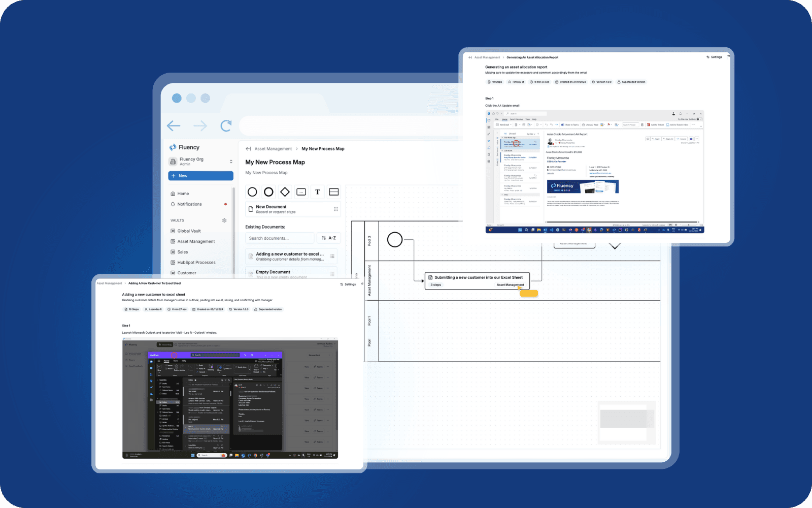
Task: Click the Search documents field
Action: pos(280,238)
